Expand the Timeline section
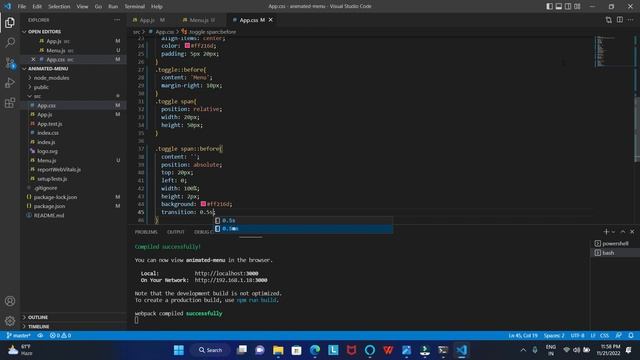Image resolution: width=640 pixels, height=360 pixels. point(39,327)
